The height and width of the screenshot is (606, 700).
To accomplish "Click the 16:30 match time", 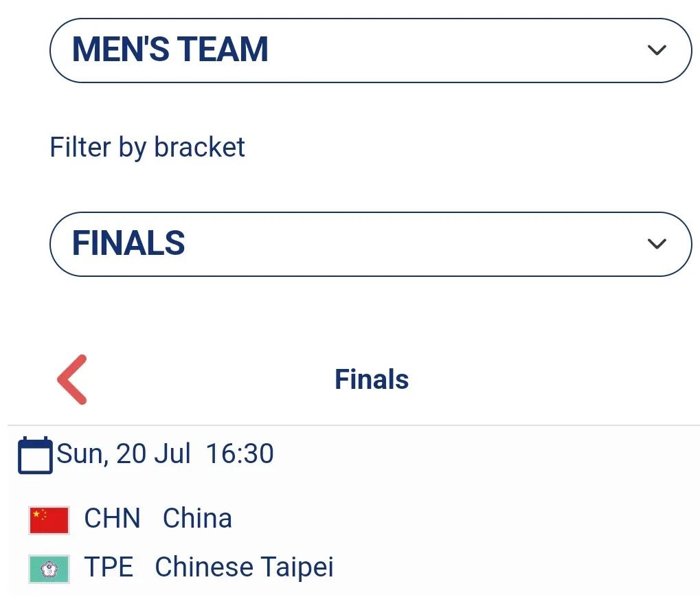I will coord(240,453).
